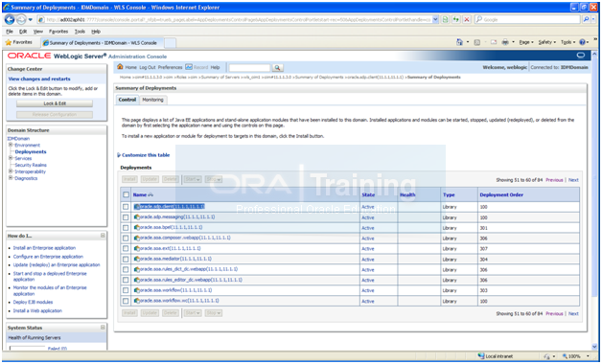Select Deployments in Domain Structure tree
This screenshot has height=364, width=602.
click(31, 152)
